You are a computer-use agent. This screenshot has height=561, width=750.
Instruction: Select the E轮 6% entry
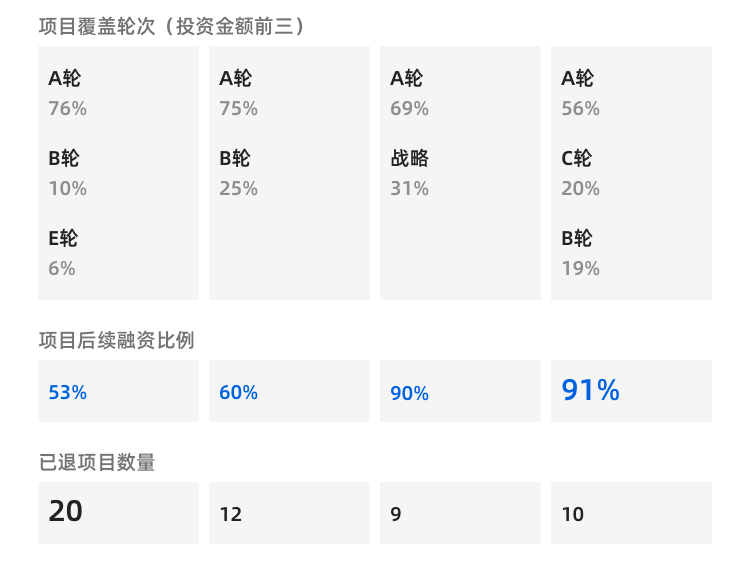click(63, 253)
